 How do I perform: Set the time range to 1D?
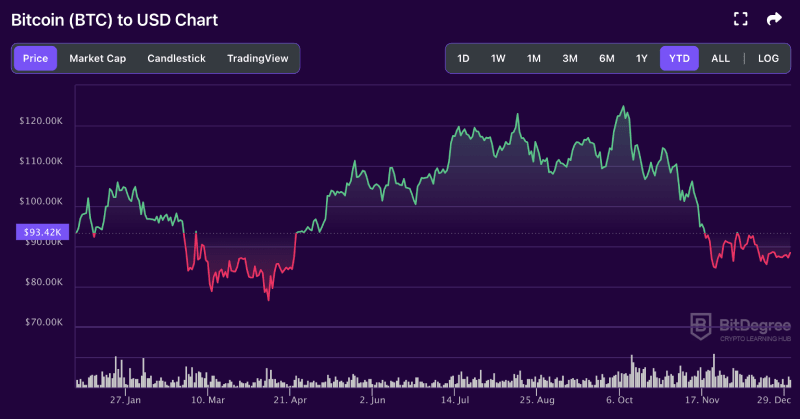[463, 58]
